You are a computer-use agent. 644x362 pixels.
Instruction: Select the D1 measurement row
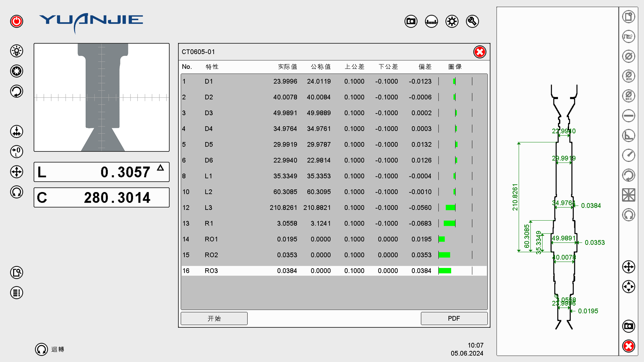coord(334,81)
